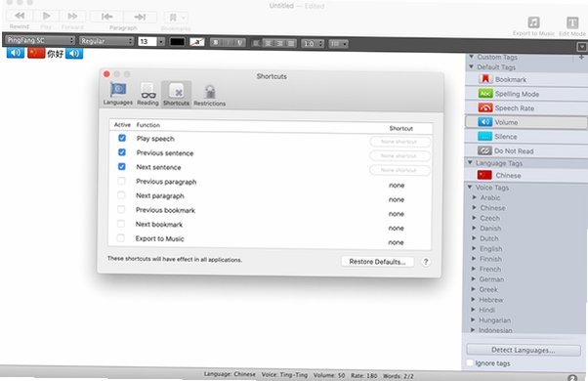This screenshot has width=588, height=381.
Task: Select the Do Not Read tag
Action: pos(526,150)
